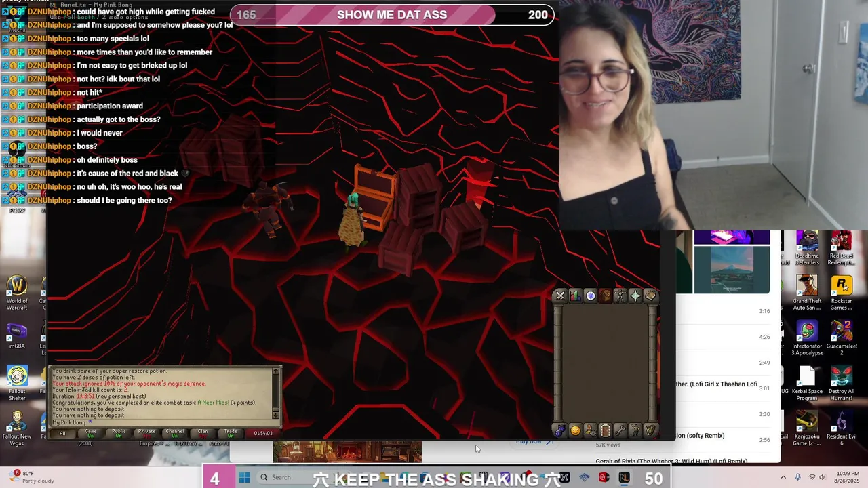Viewport: 868px width, 488px height.
Task: Click the red app icon on the taskbar
Action: pos(604,477)
